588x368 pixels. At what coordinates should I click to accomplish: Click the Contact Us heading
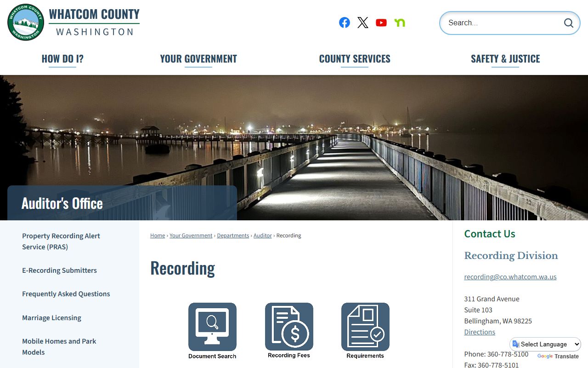[x=490, y=234]
